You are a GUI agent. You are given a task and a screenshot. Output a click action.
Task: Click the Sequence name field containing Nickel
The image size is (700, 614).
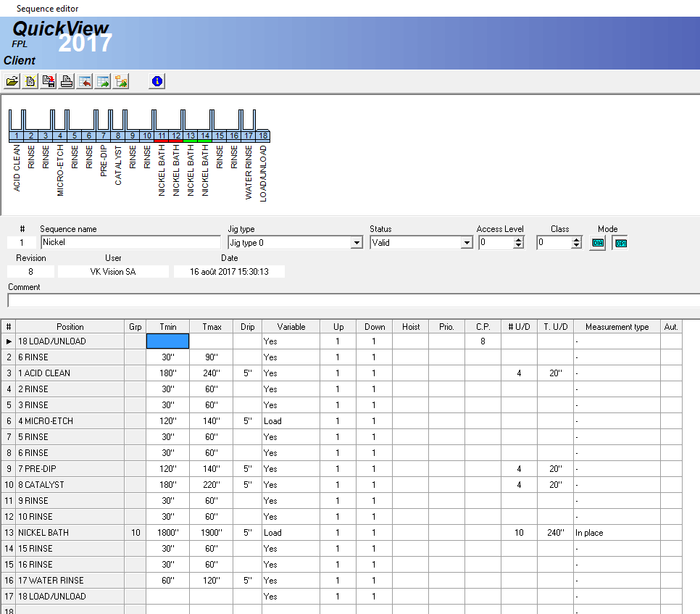(130, 243)
